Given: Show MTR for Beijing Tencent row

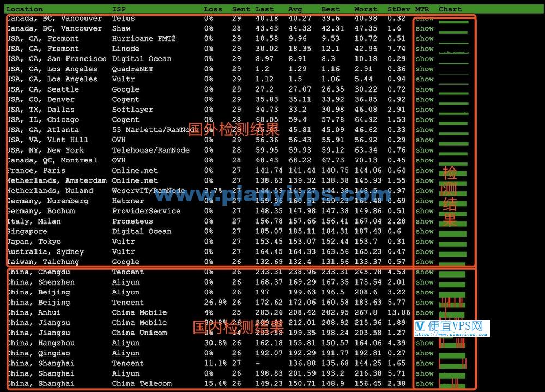Looking at the screenshot, I should pyautogui.click(x=425, y=303).
